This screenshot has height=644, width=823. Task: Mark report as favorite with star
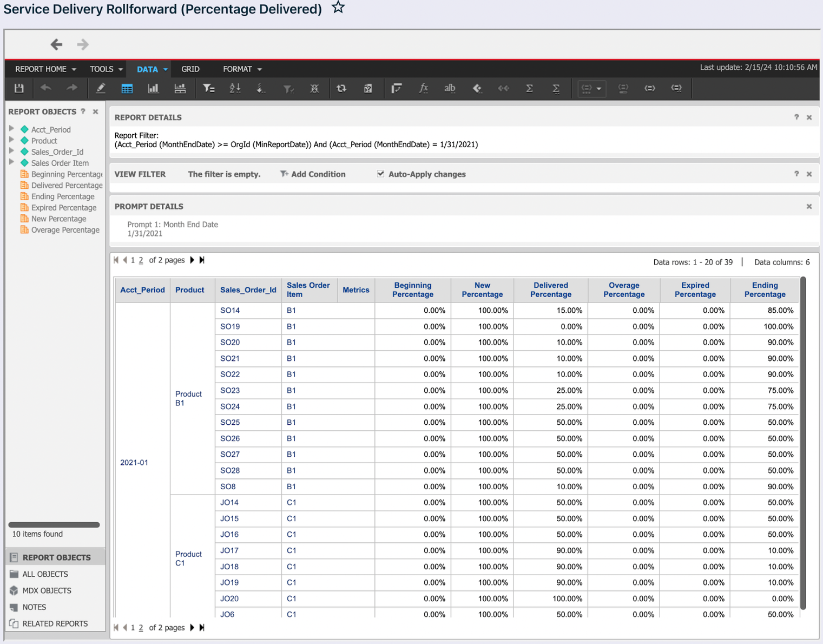[x=338, y=8]
